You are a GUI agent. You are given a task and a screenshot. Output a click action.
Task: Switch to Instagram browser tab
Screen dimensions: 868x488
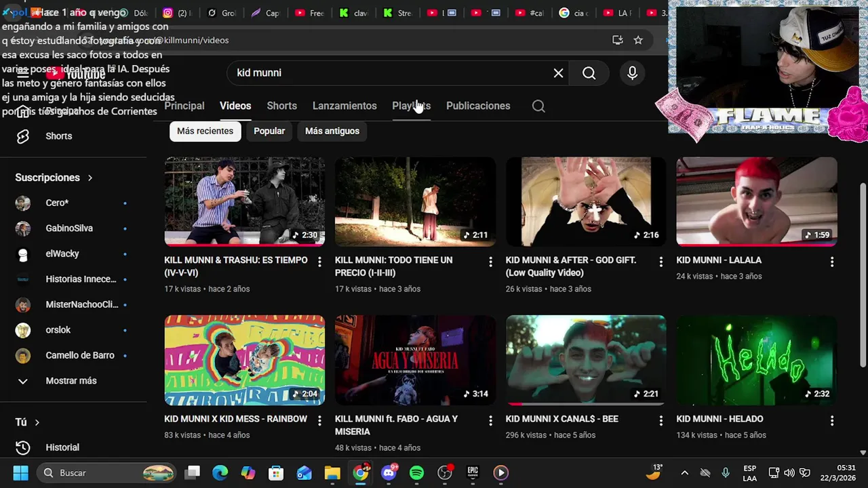click(176, 13)
